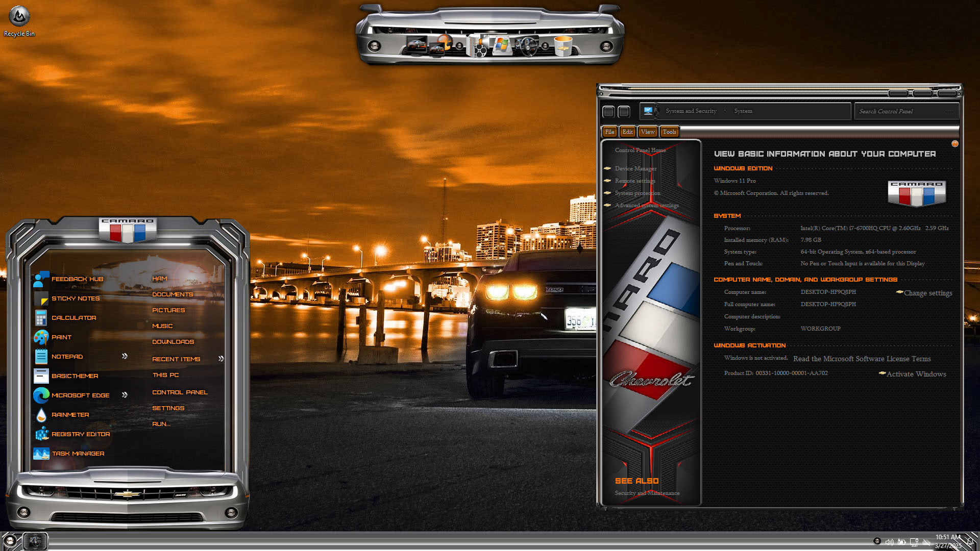Click System and Security breadcrumb
This screenshot has height=551, width=980.
[691, 111]
